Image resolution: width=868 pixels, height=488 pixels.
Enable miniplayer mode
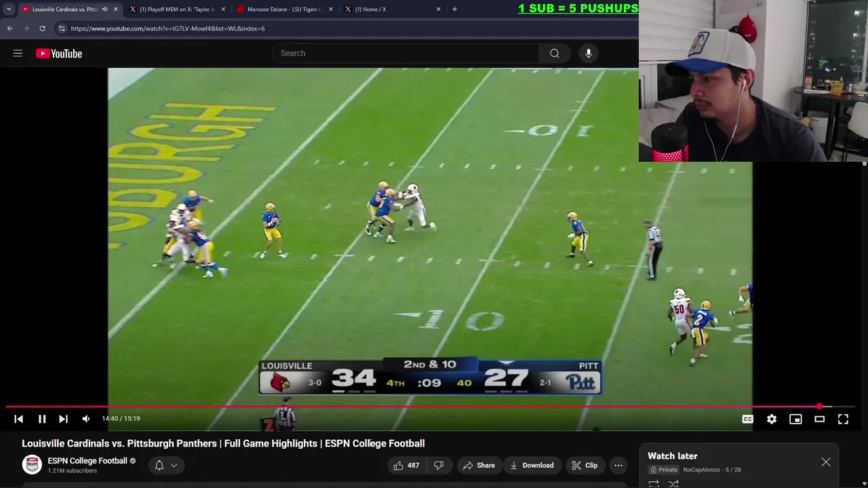795,419
